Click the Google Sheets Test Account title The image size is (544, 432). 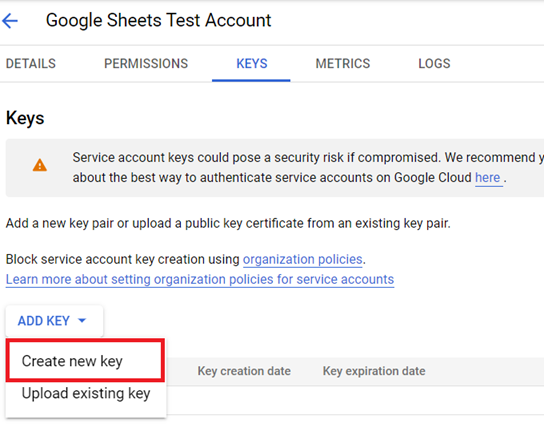coord(159,20)
